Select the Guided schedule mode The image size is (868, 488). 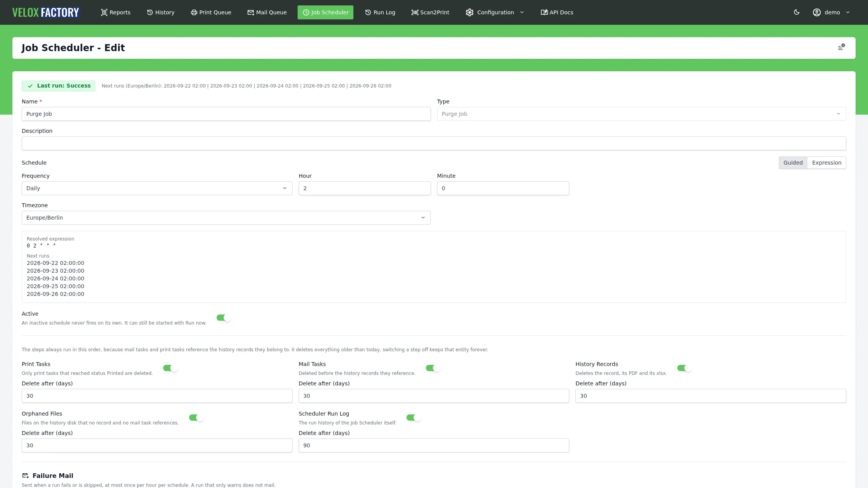click(793, 163)
